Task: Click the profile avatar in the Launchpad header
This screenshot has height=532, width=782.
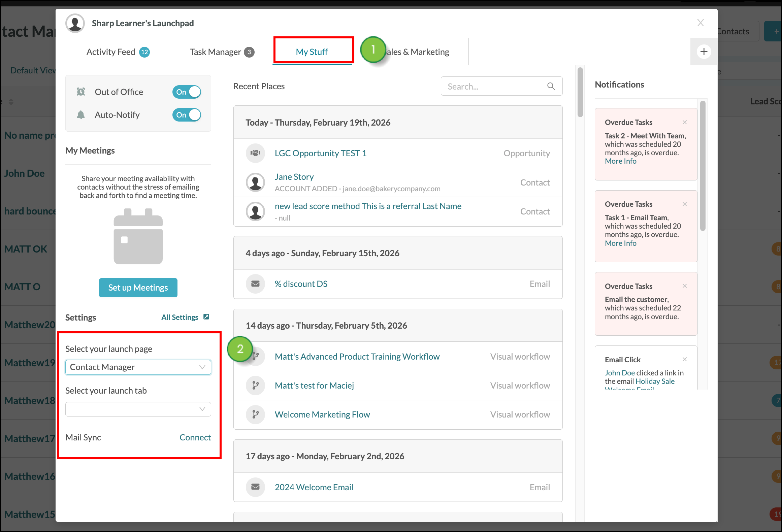Action: (x=75, y=23)
